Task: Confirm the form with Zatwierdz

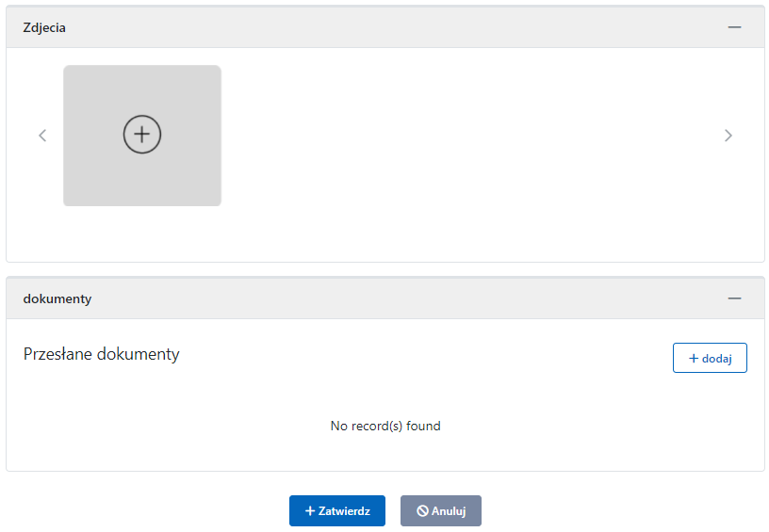Action: coord(337,510)
